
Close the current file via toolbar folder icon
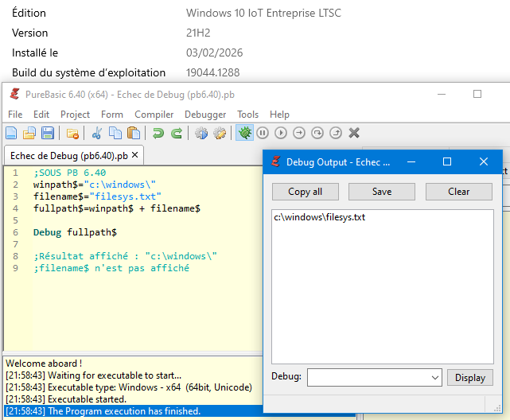(72, 134)
